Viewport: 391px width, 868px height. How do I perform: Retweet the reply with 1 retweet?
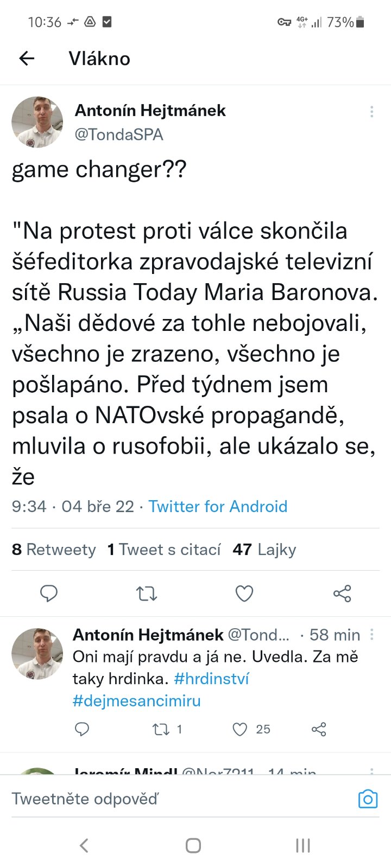161,729
